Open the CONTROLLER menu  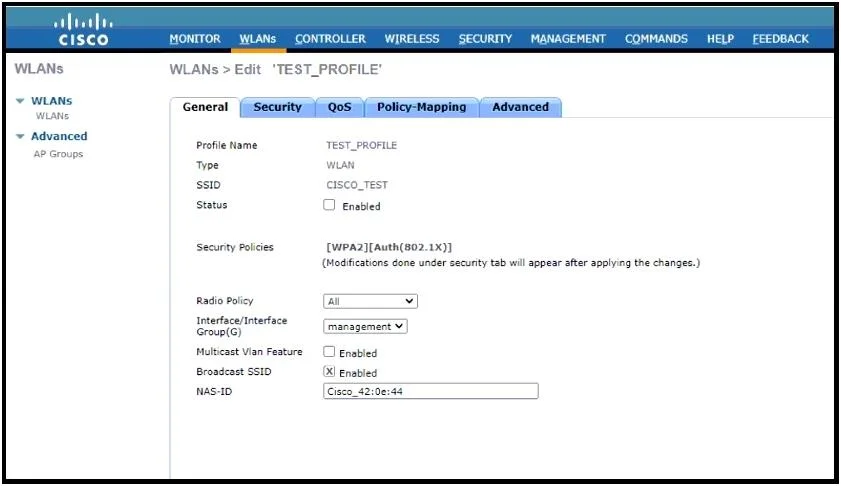click(x=330, y=39)
